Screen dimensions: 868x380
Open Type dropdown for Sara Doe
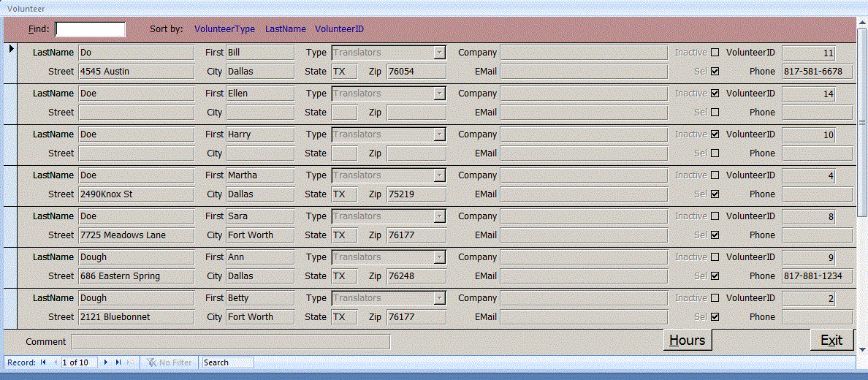pos(440,216)
